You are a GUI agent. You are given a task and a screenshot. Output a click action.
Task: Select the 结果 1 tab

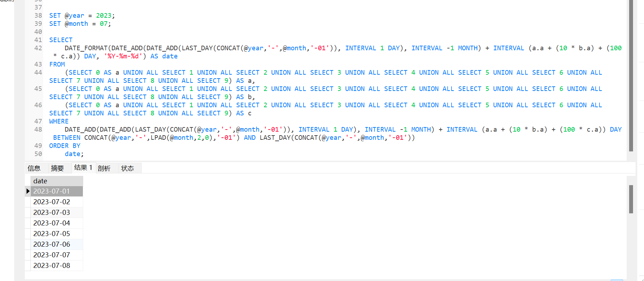tap(83, 168)
